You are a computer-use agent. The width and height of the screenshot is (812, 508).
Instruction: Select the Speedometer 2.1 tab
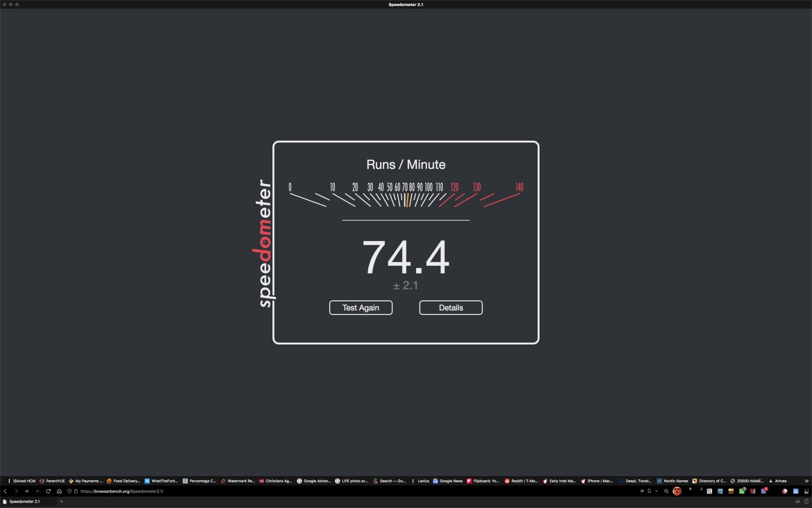24,501
